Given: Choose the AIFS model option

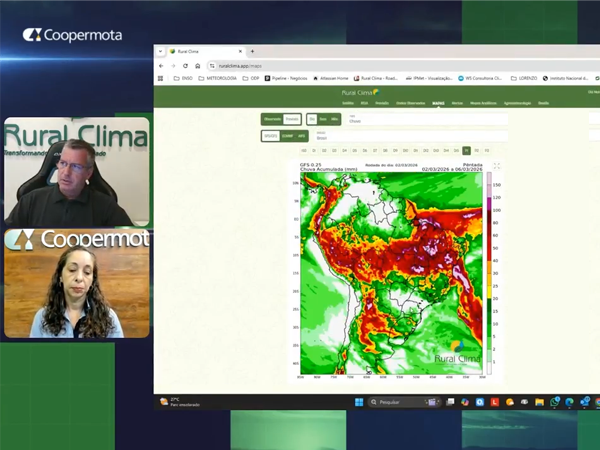Looking at the screenshot, I should 302,136.
